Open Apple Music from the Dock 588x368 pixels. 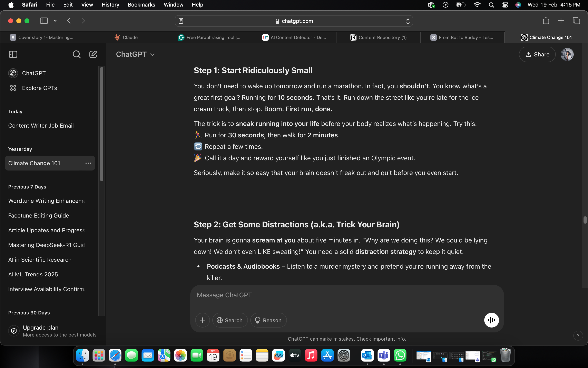(311, 356)
